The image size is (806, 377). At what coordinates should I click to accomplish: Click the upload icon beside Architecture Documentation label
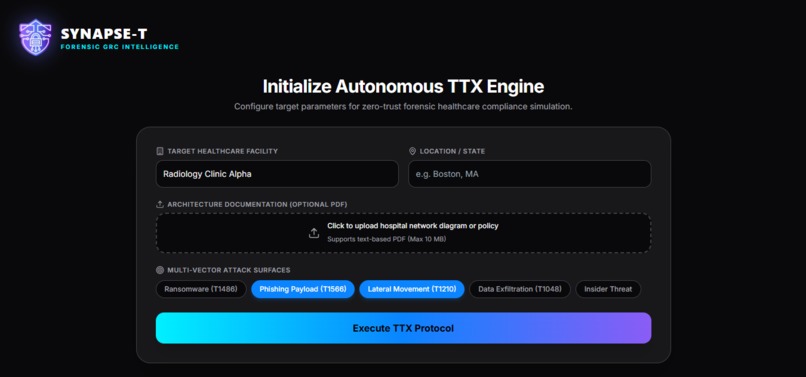pos(160,204)
